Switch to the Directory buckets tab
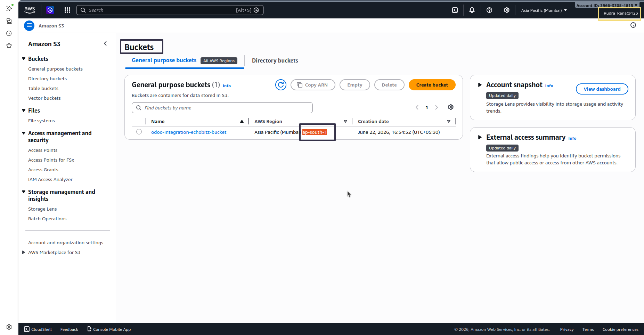This screenshot has height=335, width=644. [275, 60]
